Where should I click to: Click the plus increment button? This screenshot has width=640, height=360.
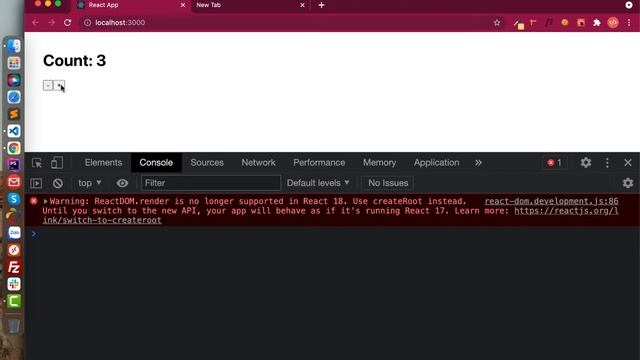pyautogui.click(x=59, y=85)
